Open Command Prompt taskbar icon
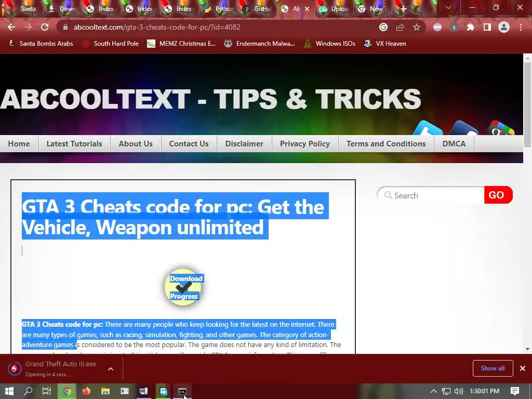The width and height of the screenshot is (532, 399). tap(182, 391)
